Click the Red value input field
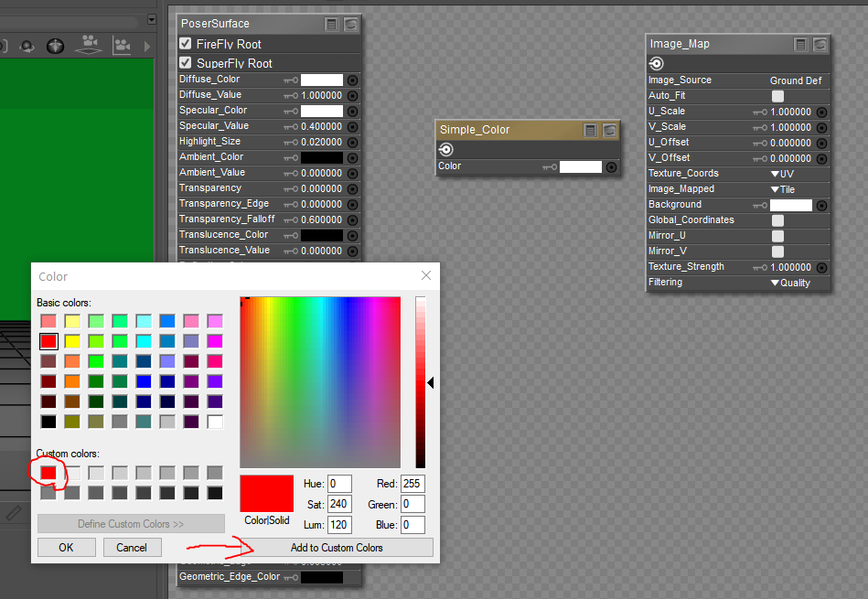This screenshot has width=868, height=599. pos(412,484)
